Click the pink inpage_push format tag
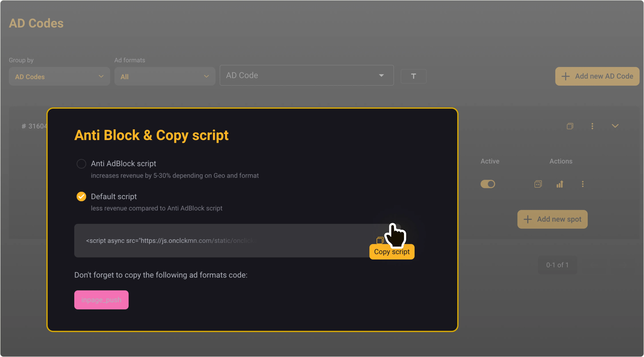Screen dimensions: 644x357 pos(101,299)
